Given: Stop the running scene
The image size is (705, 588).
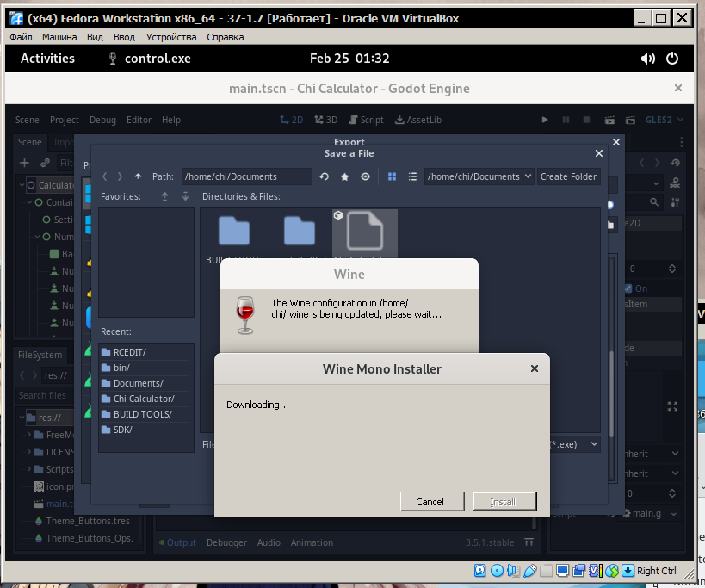Looking at the screenshot, I should [x=586, y=120].
